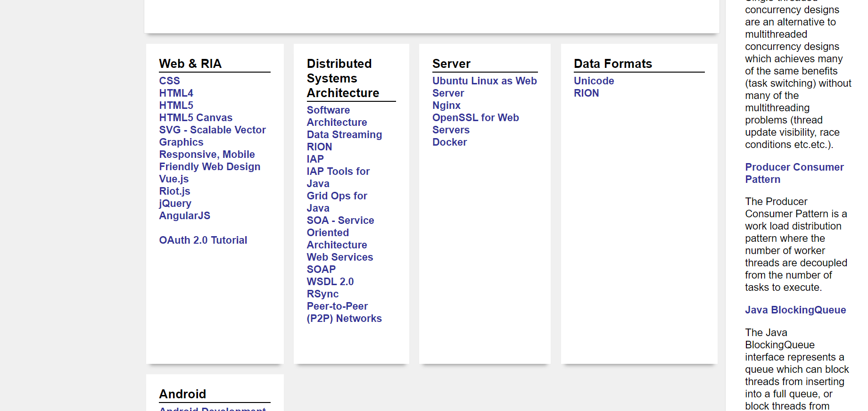
Task: Open the Data Streaming link
Action: pyautogui.click(x=344, y=134)
